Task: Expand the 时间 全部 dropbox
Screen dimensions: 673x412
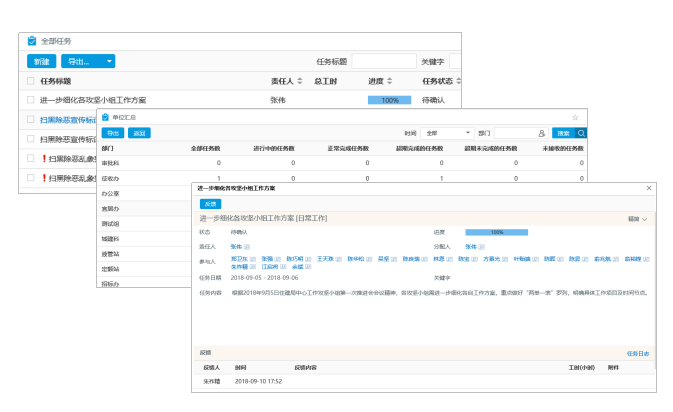Action: 448,132
